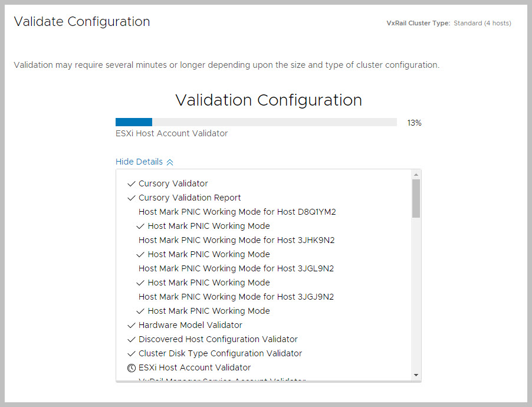532x407 pixels.
Task: Click the Hardware Model Validator checkmark icon
Action: click(x=131, y=326)
